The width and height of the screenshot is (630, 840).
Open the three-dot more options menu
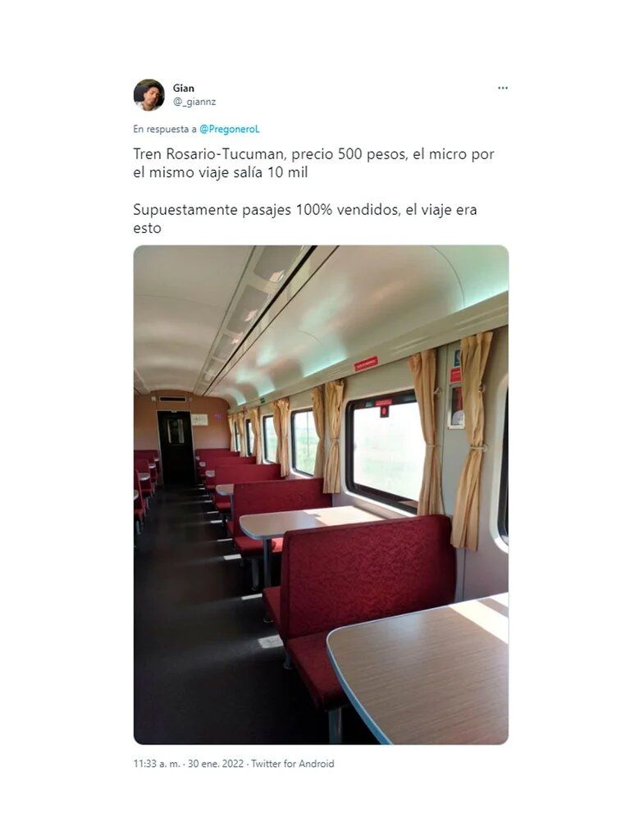point(503,88)
